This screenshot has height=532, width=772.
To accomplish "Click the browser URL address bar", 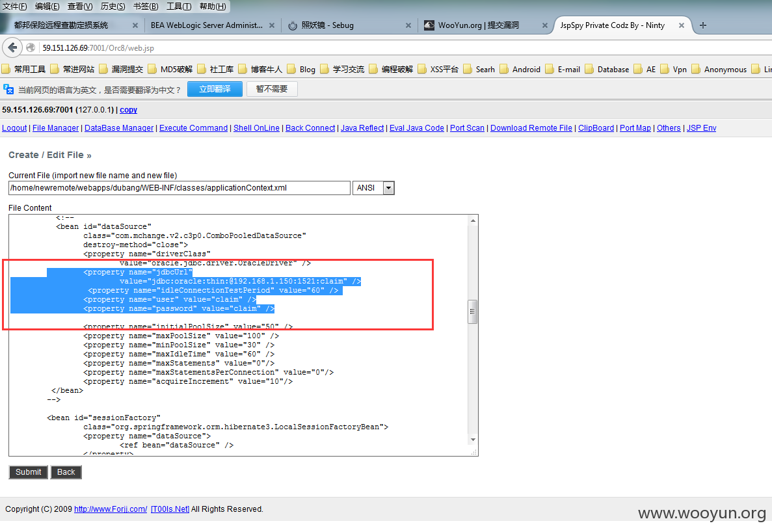I will pos(404,47).
